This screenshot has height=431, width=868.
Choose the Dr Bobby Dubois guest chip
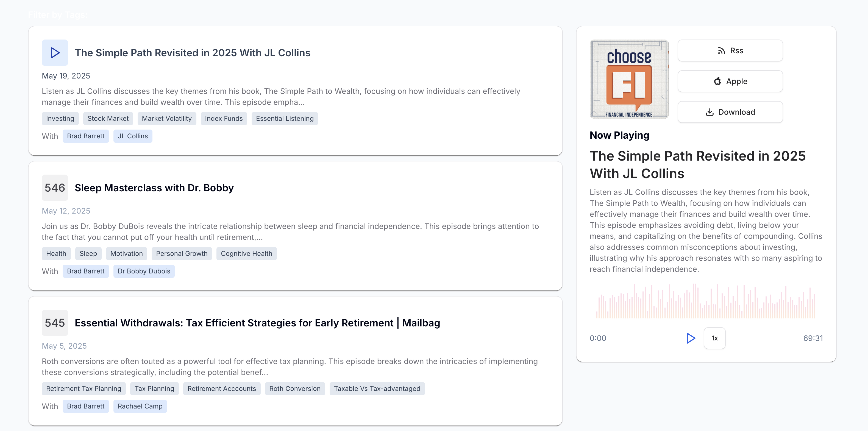click(x=144, y=271)
